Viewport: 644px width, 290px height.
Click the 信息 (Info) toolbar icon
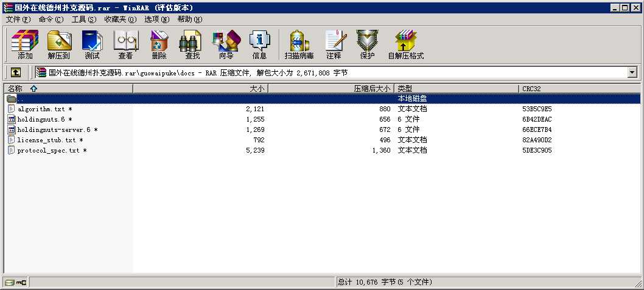[259, 44]
